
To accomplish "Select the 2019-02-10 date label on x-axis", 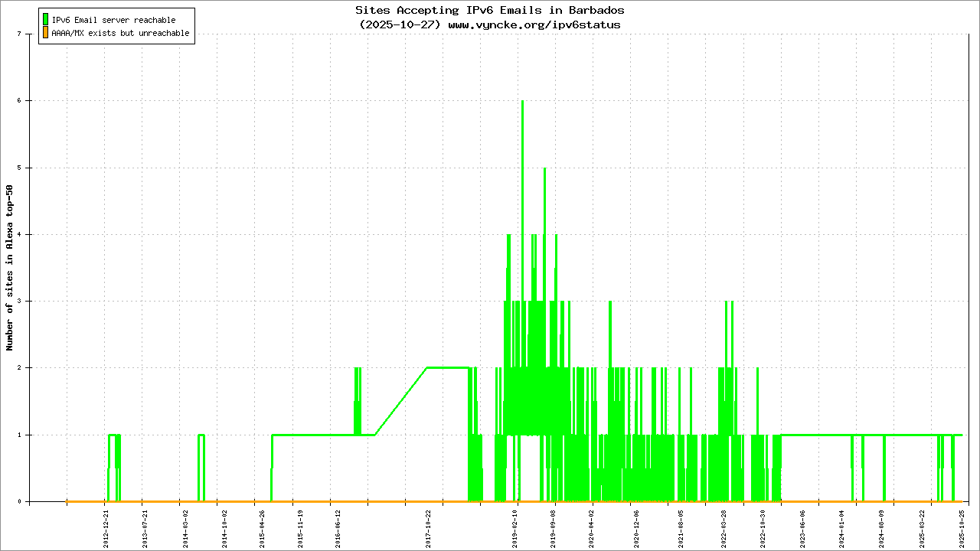I will [x=515, y=527].
